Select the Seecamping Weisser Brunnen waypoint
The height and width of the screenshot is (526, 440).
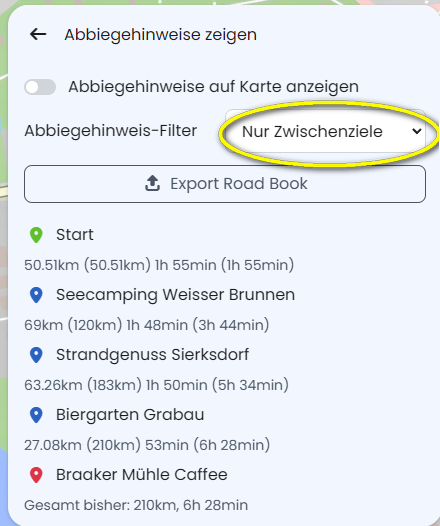click(x=175, y=295)
